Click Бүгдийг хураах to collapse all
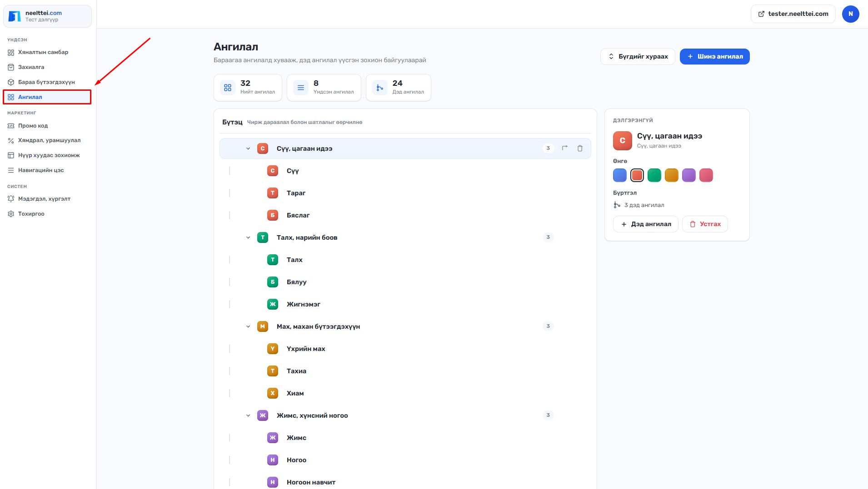Screen dimensions: 868x489 point(638,56)
